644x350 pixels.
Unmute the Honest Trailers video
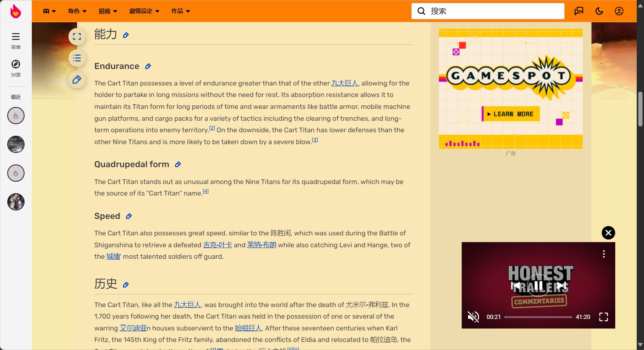pyautogui.click(x=473, y=317)
